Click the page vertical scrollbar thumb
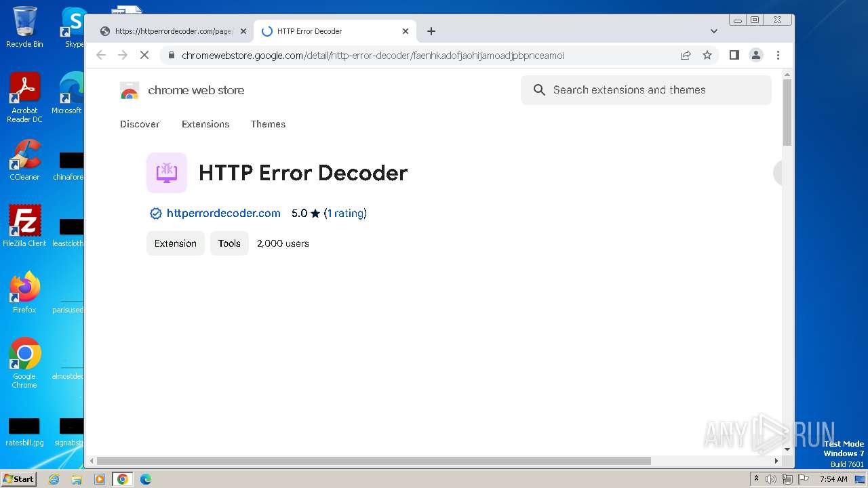This screenshot has width=868, height=488. [787, 112]
